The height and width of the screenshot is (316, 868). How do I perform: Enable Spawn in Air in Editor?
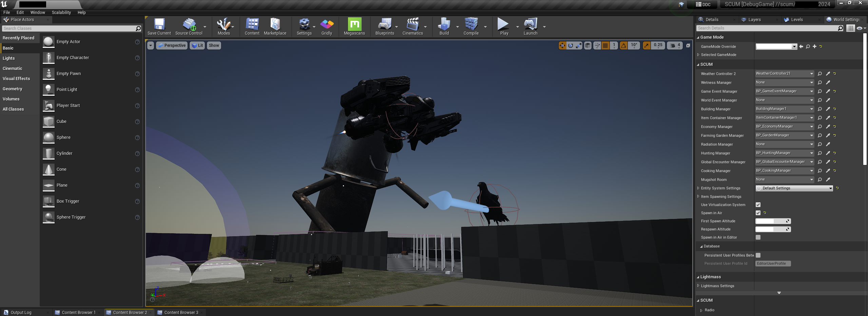point(758,237)
